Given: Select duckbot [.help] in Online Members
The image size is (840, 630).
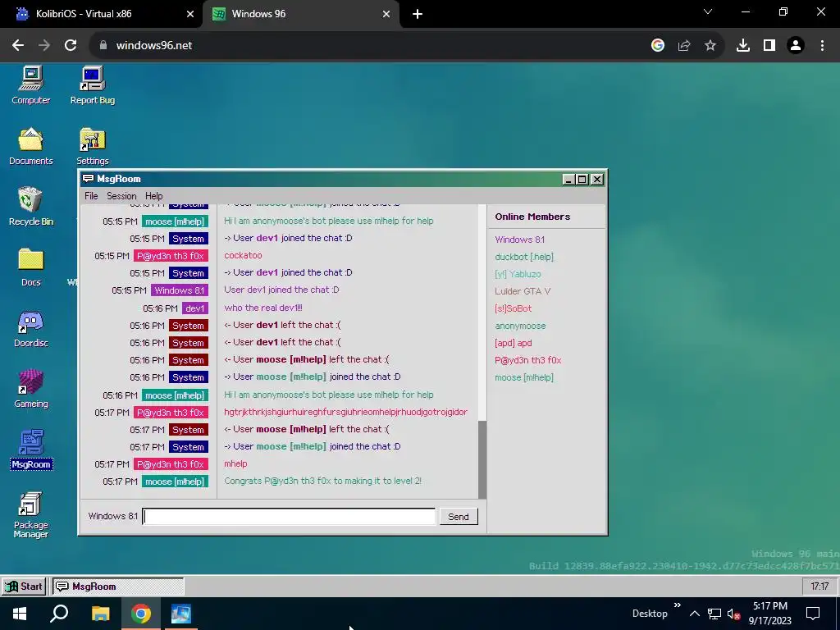Looking at the screenshot, I should (x=524, y=257).
